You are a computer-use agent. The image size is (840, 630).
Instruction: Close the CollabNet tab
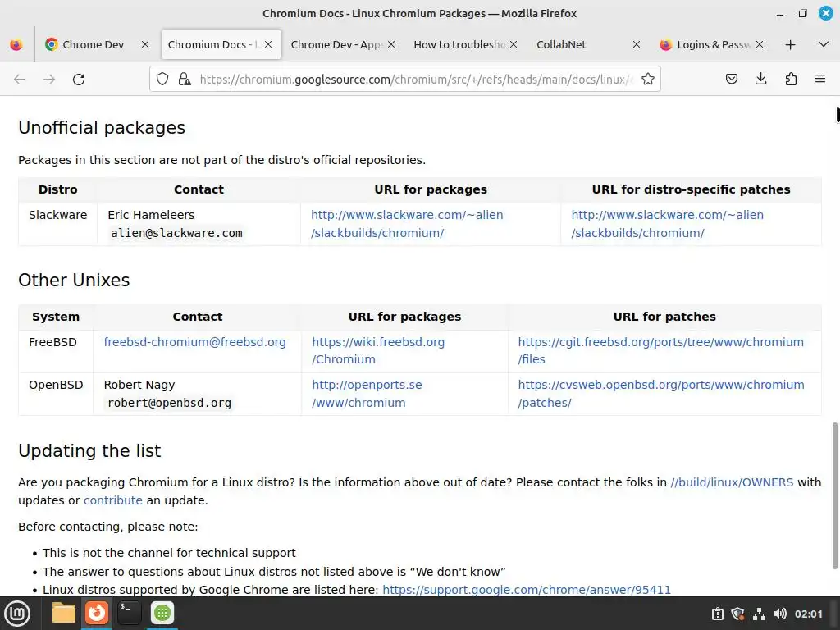637,44
